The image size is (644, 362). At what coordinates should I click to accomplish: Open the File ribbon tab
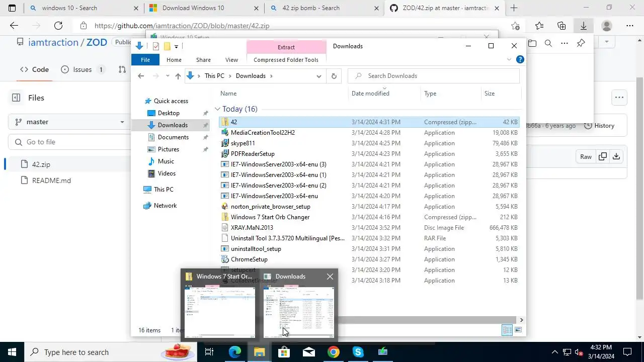click(x=145, y=60)
